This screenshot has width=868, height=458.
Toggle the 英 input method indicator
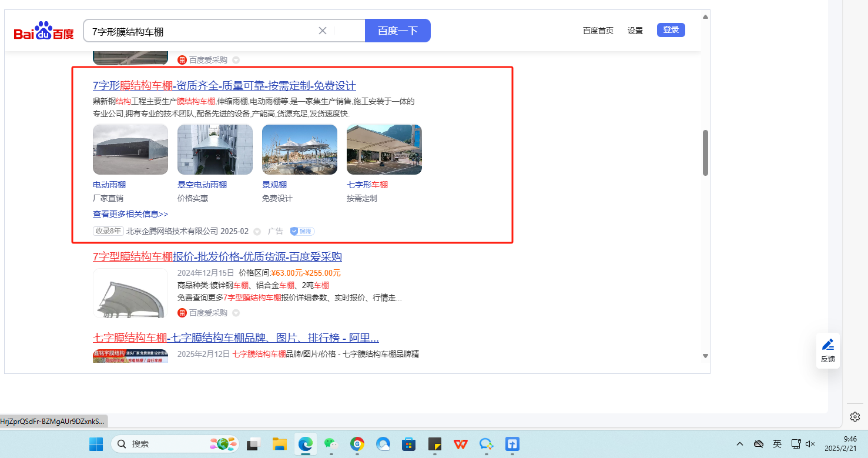(777, 444)
